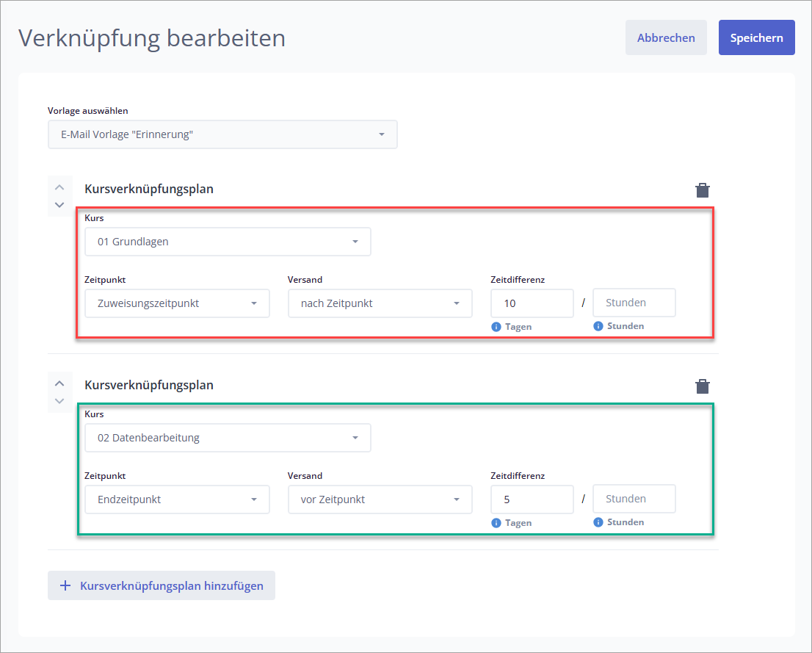Image resolution: width=812 pixels, height=653 pixels.
Task: Open the Versand dropdown showing vor Zeitpunkt
Action: pyautogui.click(x=380, y=499)
